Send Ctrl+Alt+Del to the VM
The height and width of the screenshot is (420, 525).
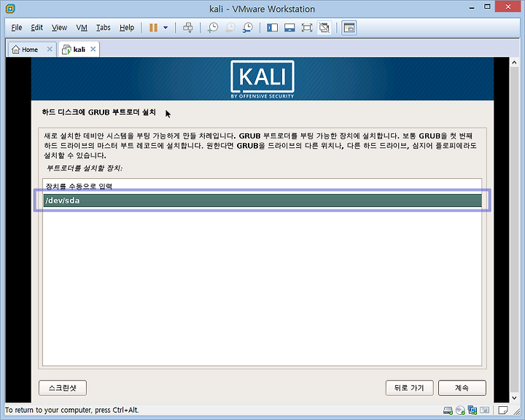[x=188, y=28]
